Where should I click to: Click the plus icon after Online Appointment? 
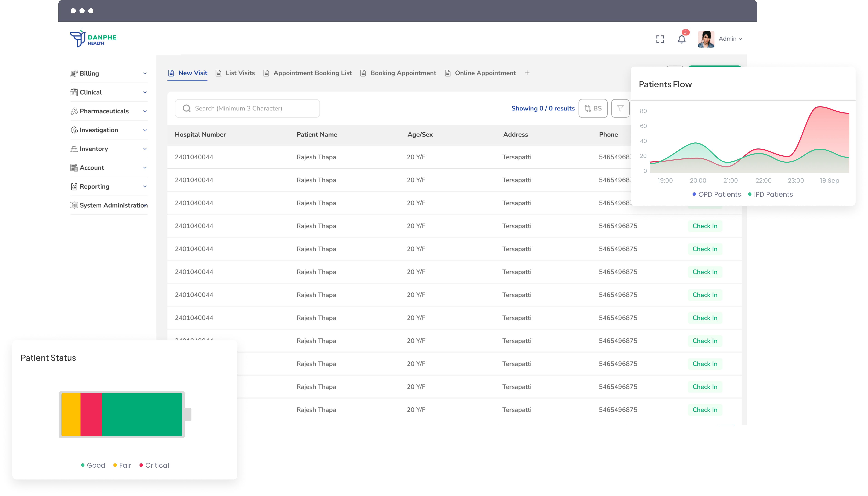[x=527, y=73]
